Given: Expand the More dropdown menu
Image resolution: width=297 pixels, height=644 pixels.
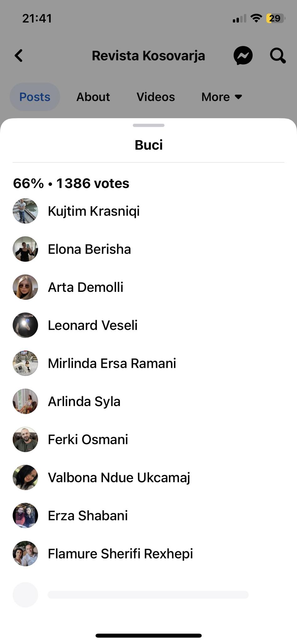Looking at the screenshot, I should (x=222, y=97).
